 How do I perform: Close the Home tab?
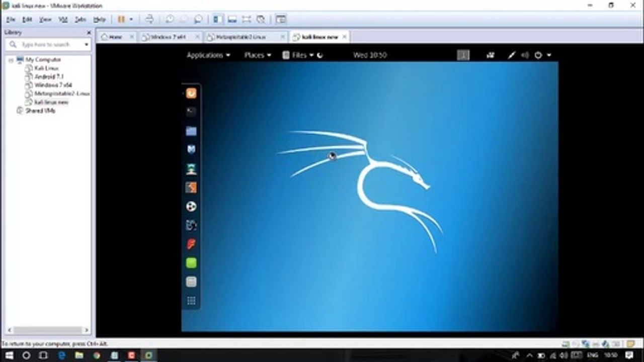tap(132, 37)
